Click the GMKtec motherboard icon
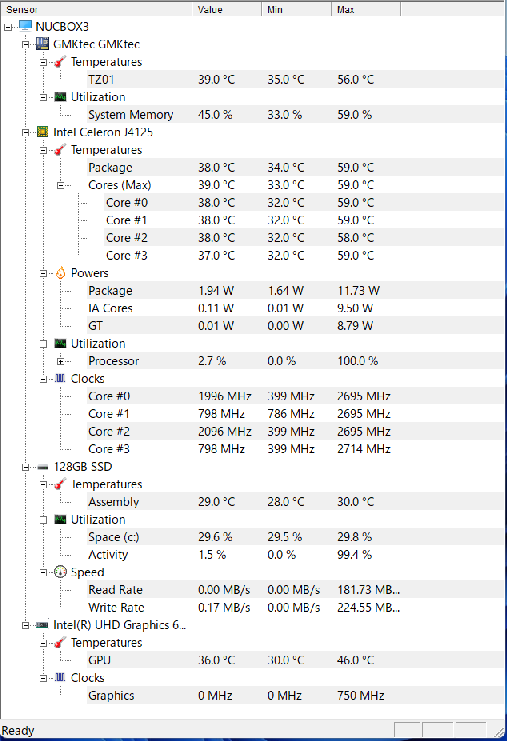Image resolution: width=507 pixels, height=741 pixels. (43, 44)
